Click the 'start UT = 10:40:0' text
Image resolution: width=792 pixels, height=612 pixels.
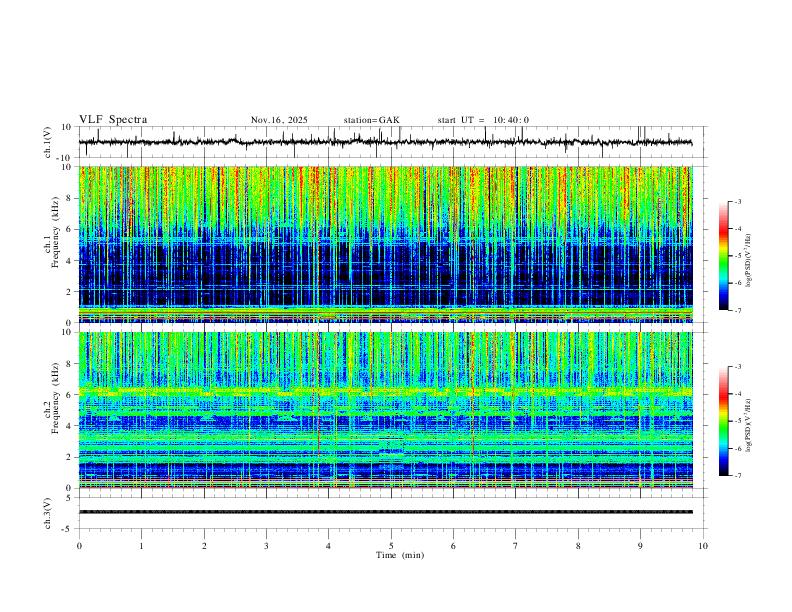[483, 120]
